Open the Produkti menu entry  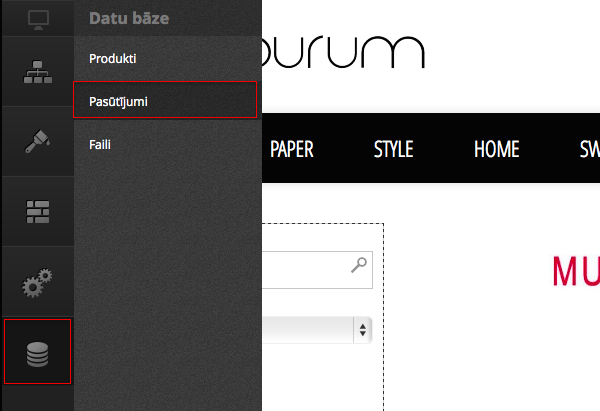pyautogui.click(x=112, y=59)
